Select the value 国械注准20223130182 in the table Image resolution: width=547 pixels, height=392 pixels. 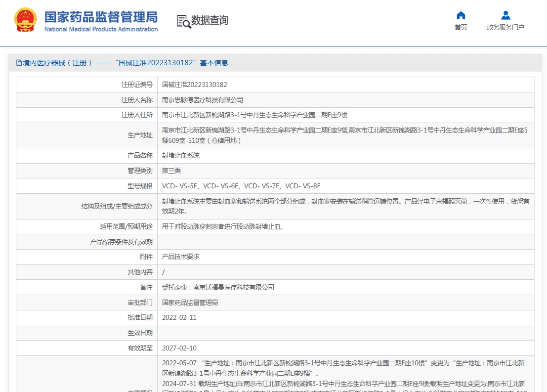pyautogui.click(x=194, y=85)
